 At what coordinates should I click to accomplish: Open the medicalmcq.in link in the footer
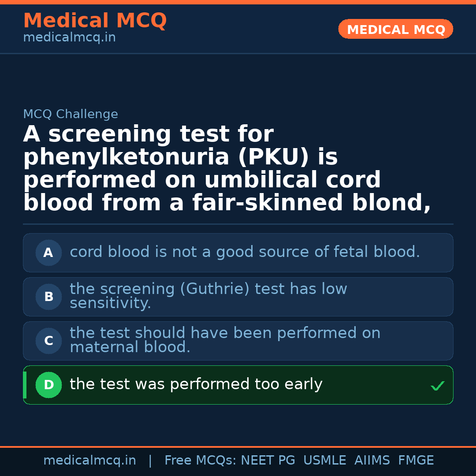point(89,461)
